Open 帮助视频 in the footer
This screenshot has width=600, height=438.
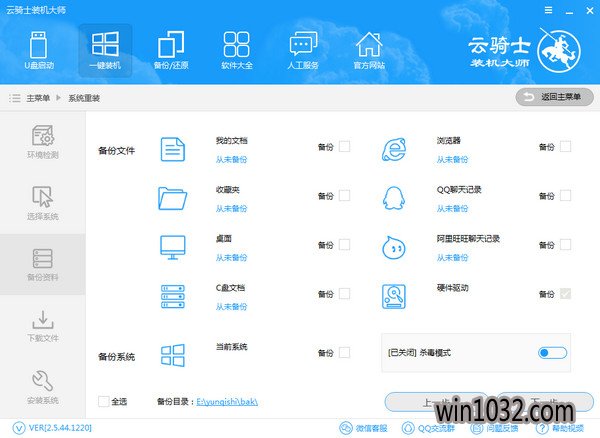click(x=560, y=428)
